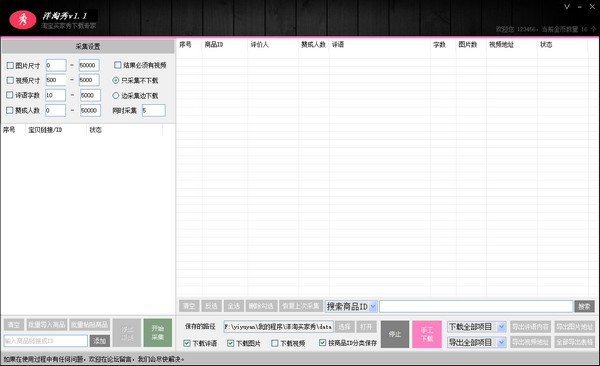Click 评语字数 maximum field showing 5000
The image size is (600, 366).
coord(90,95)
